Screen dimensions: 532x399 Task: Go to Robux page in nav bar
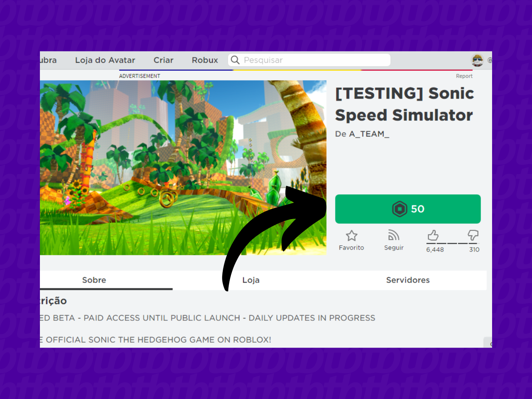(205, 60)
